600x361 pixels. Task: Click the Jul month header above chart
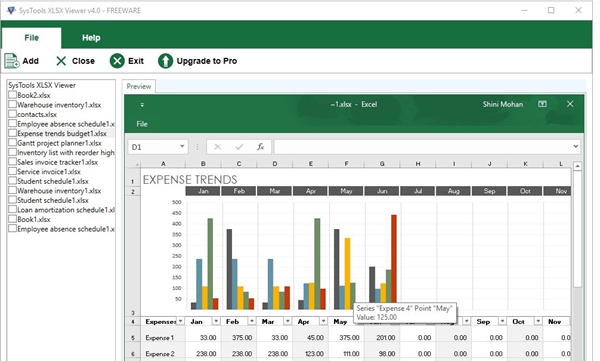(x=418, y=191)
